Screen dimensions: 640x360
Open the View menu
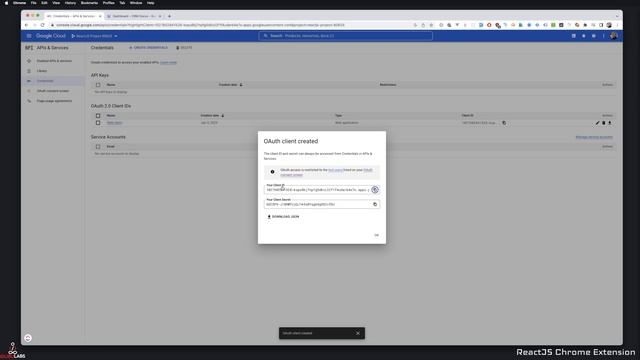pyautogui.click(x=56, y=3)
